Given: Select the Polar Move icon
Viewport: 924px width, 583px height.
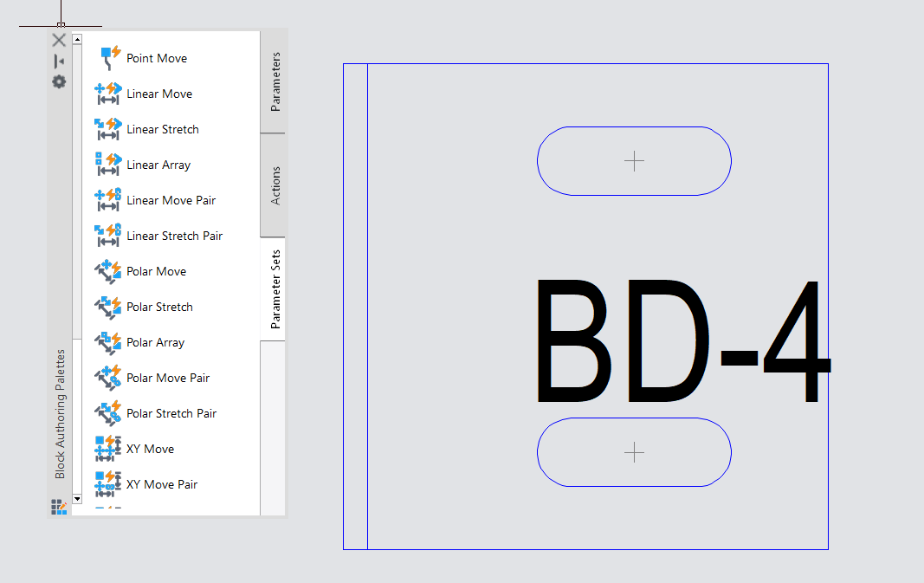Looking at the screenshot, I should click(108, 271).
